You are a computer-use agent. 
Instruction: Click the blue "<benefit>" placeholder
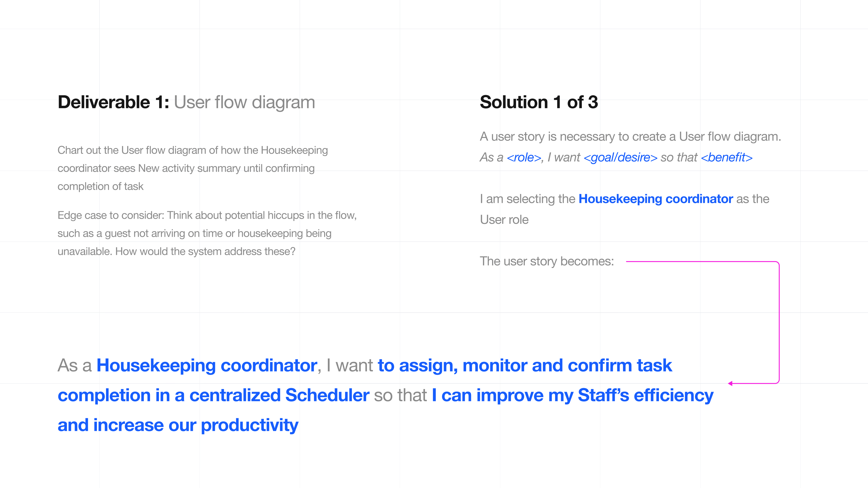click(x=726, y=157)
